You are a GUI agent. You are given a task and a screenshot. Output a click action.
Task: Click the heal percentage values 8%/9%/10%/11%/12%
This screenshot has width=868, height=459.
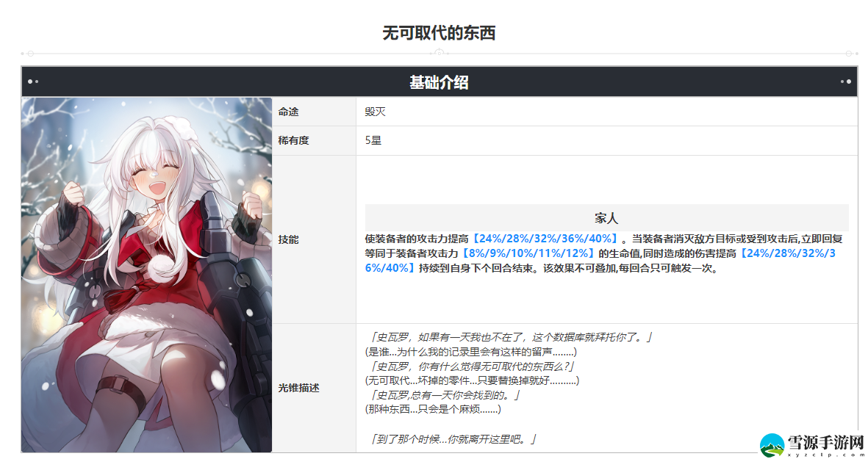(x=528, y=253)
